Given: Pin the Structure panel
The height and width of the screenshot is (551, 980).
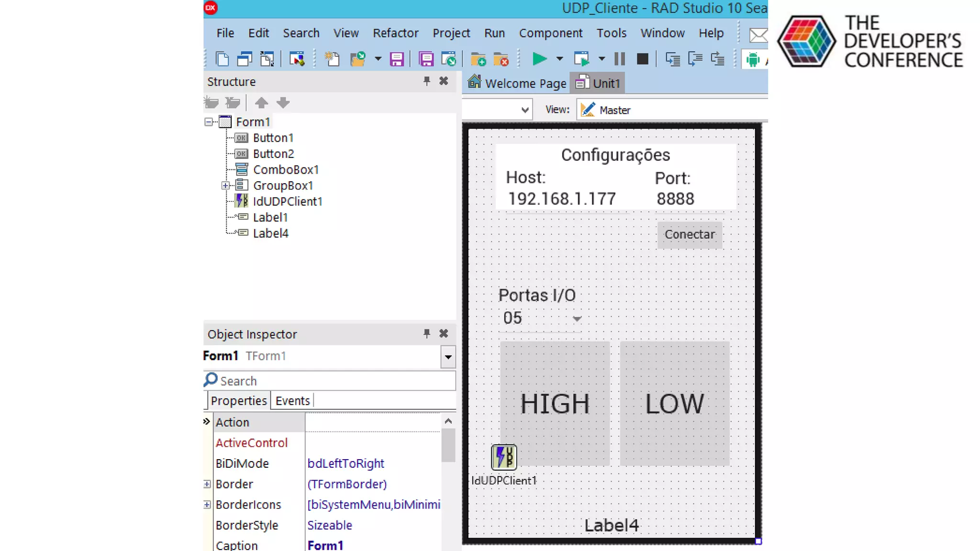Looking at the screenshot, I should pyautogui.click(x=426, y=81).
